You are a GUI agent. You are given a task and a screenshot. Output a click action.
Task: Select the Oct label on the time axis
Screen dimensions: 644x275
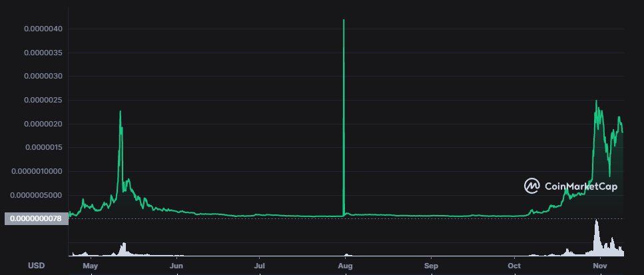(514, 266)
